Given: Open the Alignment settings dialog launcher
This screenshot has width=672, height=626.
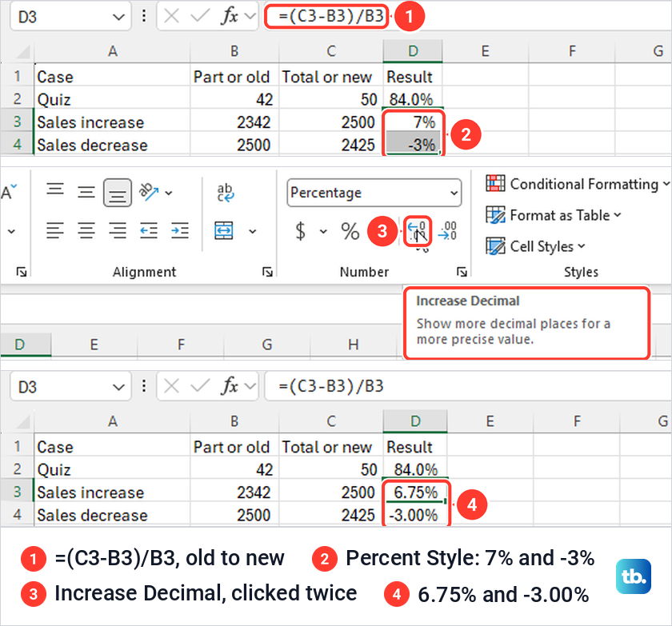Looking at the screenshot, I should [268, 272].
